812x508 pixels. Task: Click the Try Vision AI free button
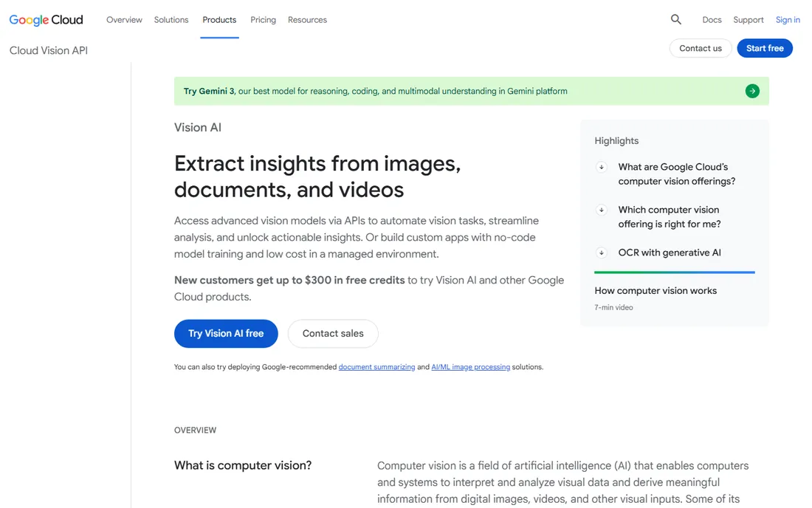point(226,334)
